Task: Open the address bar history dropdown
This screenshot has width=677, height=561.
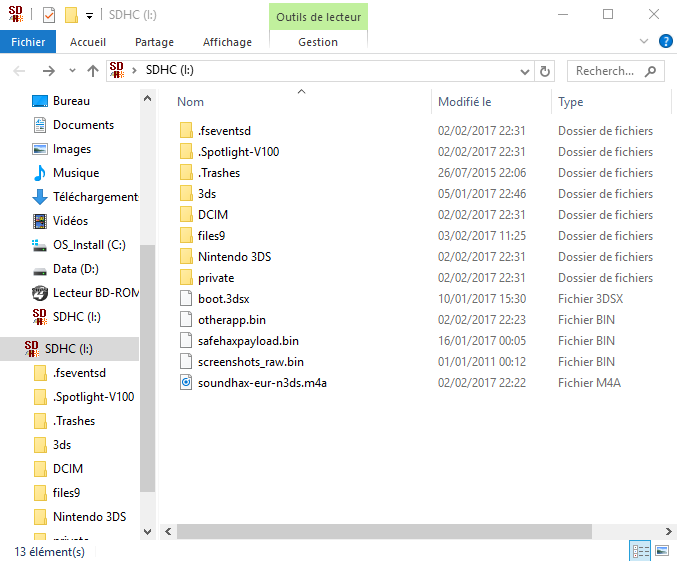Action: [525, 71]
